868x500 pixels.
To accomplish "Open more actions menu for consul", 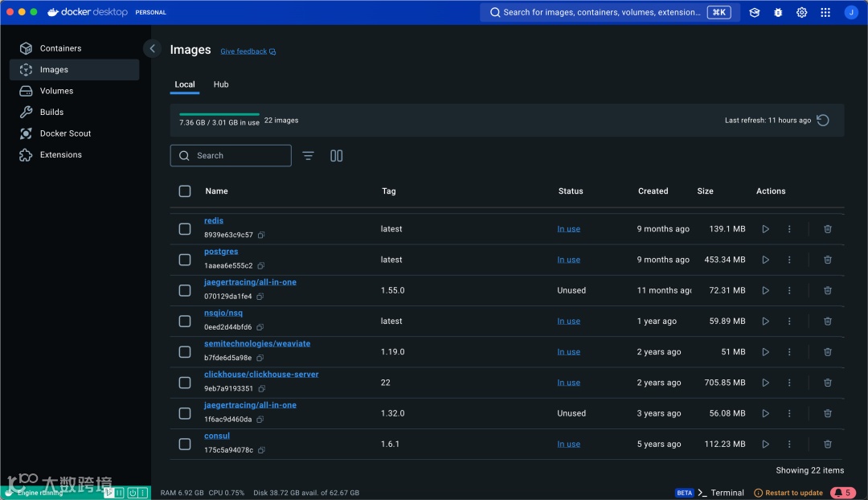I will point(789,444).
